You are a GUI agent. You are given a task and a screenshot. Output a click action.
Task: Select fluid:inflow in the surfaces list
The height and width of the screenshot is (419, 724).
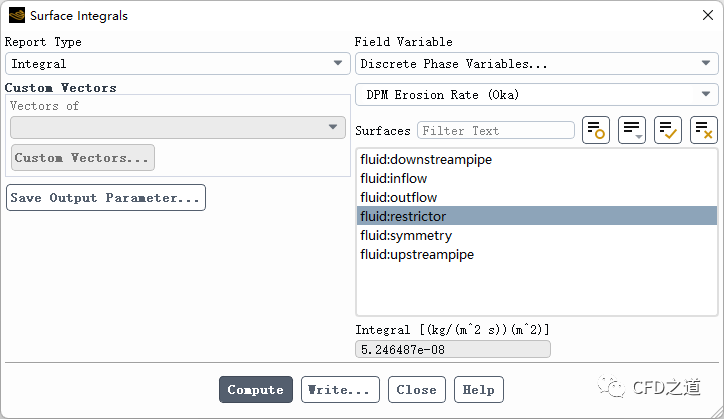(394, 179)
